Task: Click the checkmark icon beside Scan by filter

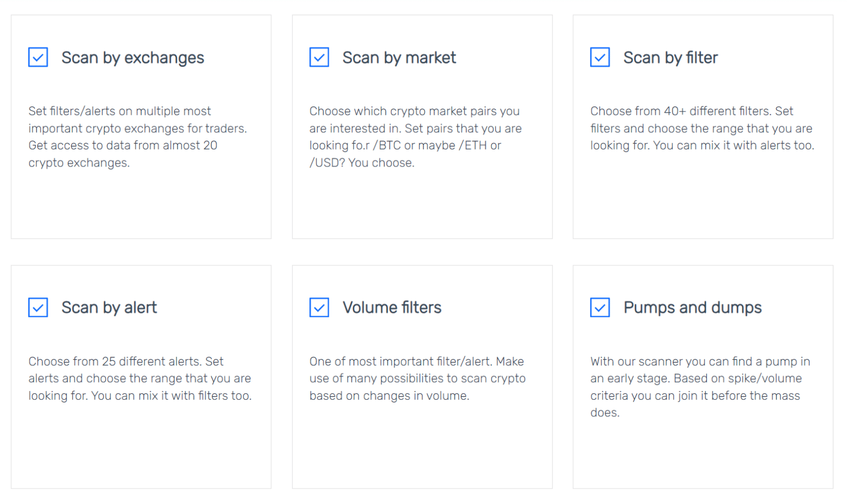Action: [599, 57]
